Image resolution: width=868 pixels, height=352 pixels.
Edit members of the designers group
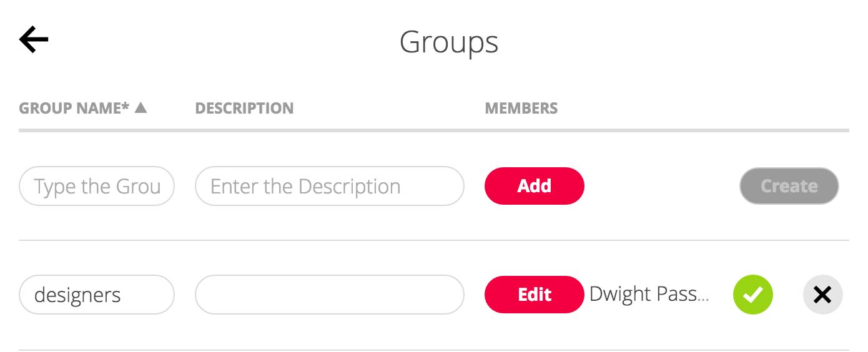535,295
